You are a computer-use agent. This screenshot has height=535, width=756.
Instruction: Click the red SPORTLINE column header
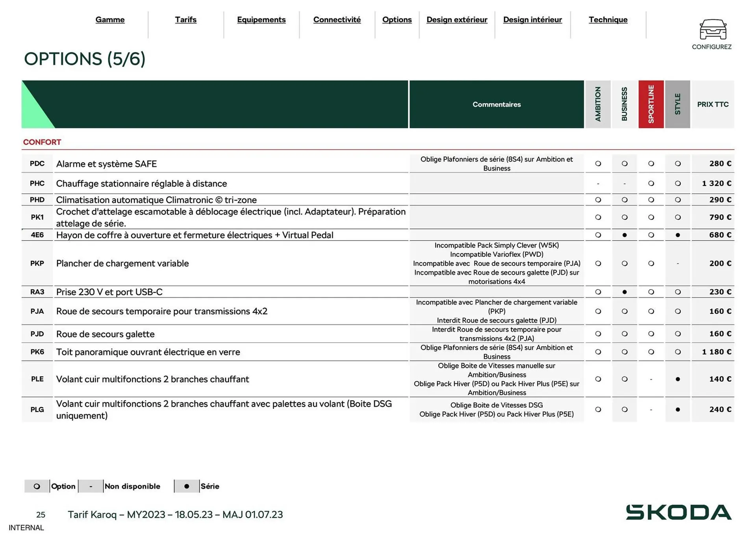coord(651,104)
